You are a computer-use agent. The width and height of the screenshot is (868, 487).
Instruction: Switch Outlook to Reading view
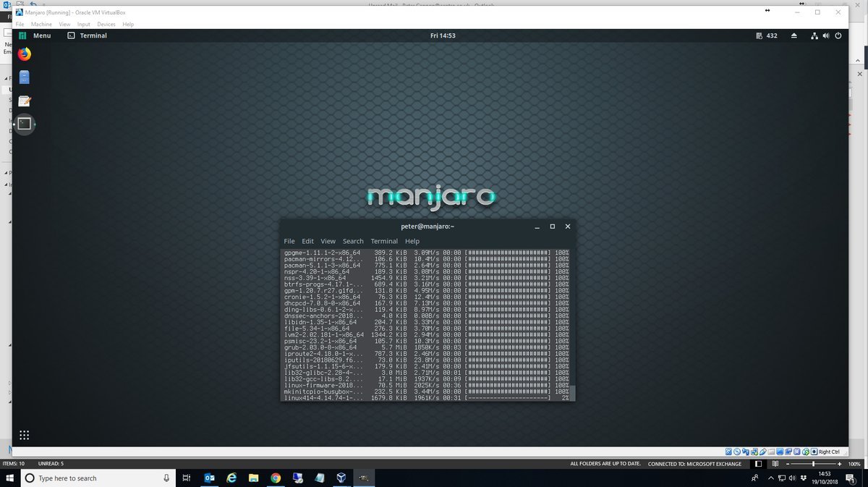pyautogui.click(x=775, y=463)
